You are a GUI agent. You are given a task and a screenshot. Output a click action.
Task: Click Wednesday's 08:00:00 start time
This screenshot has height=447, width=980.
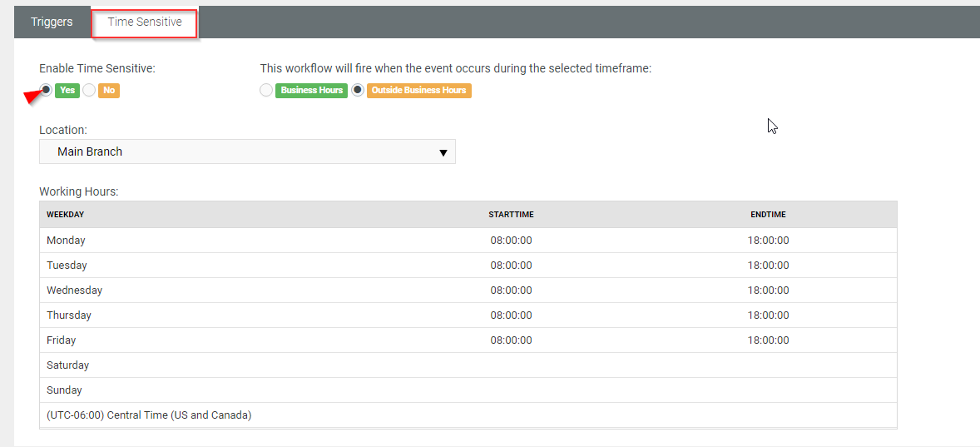[512, 290]
